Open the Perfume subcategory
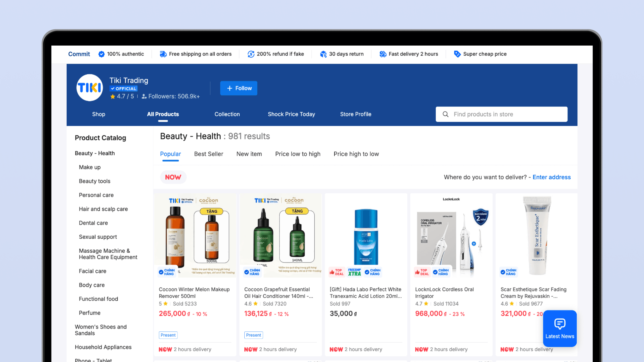Screen dimensions: 644x362 tap(90, 313)
